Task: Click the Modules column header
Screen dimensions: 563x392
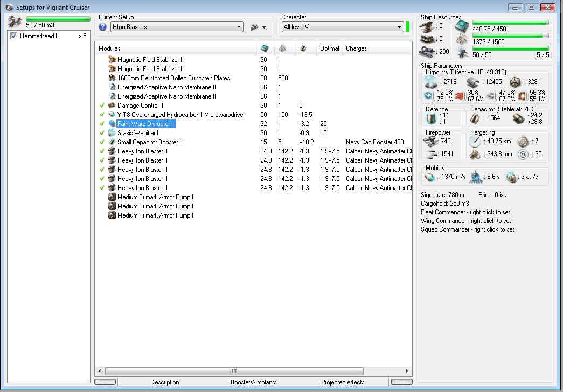Action: 176,48
